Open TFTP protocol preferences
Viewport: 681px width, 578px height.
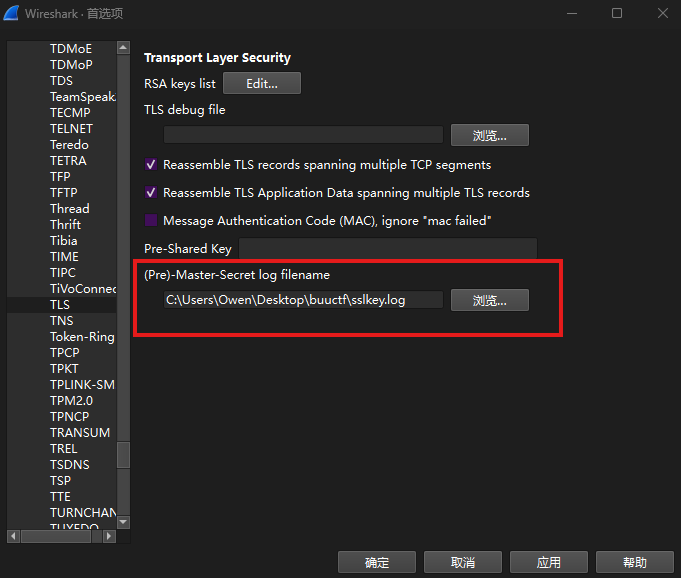pyautogui.click(x=62, y=193)
